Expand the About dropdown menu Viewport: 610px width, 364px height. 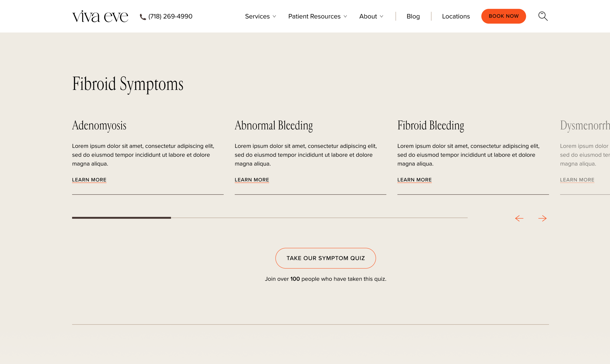(x=371, y=16)
